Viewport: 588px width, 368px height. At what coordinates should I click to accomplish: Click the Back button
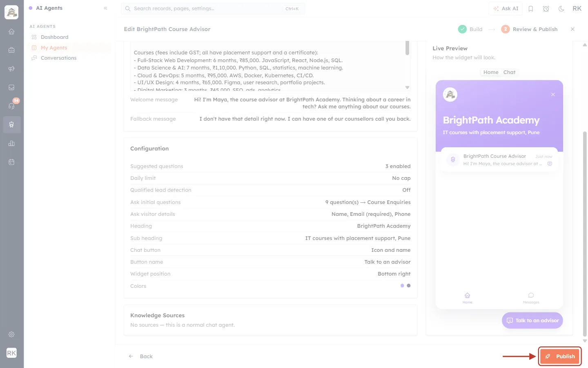click(x=141, y=357)
